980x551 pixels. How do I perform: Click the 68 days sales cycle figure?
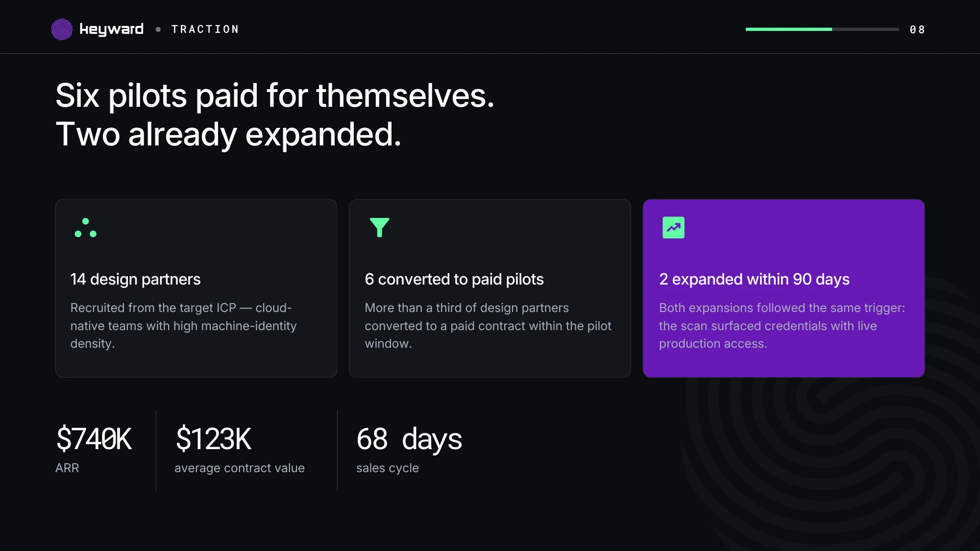pyautogui.click(x=409, y=439)
